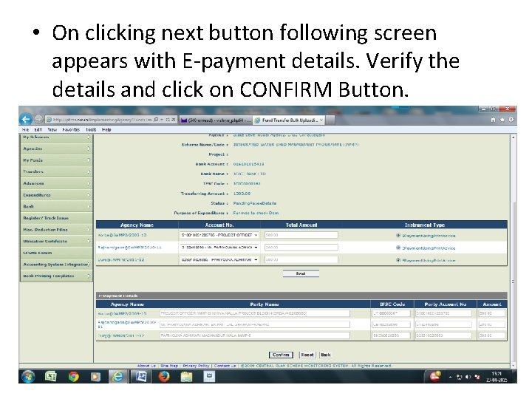
Task: Open the Favorites star icon
Action: pos(502,120)
